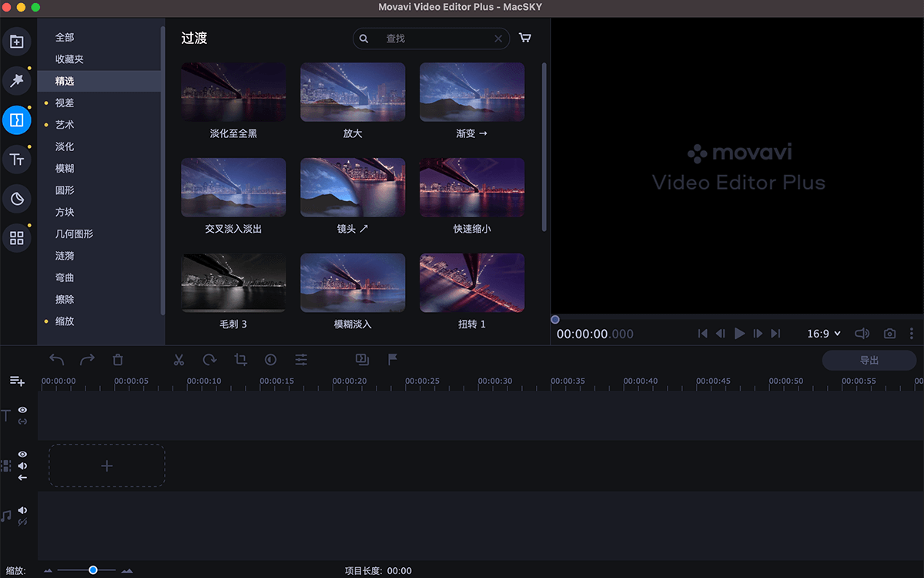This screenshot has height=578, width=924.
Task: Select the 视差 category
Action: click(x=65, y=102)
